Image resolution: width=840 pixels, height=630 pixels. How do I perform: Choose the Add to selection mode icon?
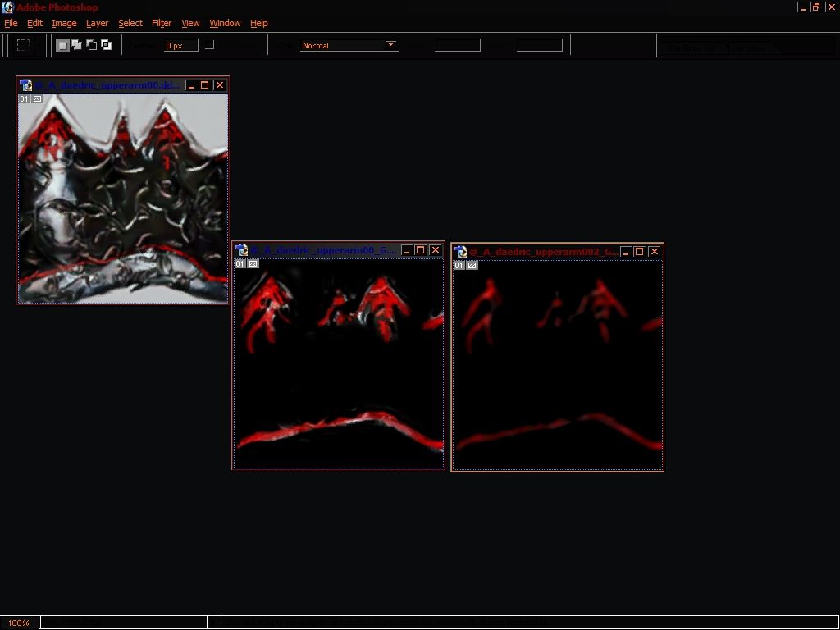pyautogui.click(x=77, y=46)
